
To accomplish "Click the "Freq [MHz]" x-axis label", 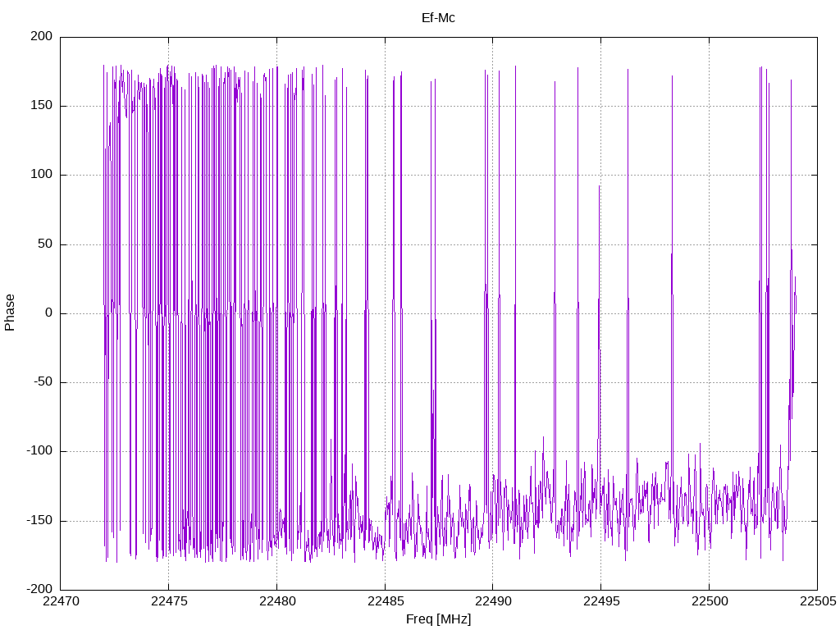I will (438, 619).
